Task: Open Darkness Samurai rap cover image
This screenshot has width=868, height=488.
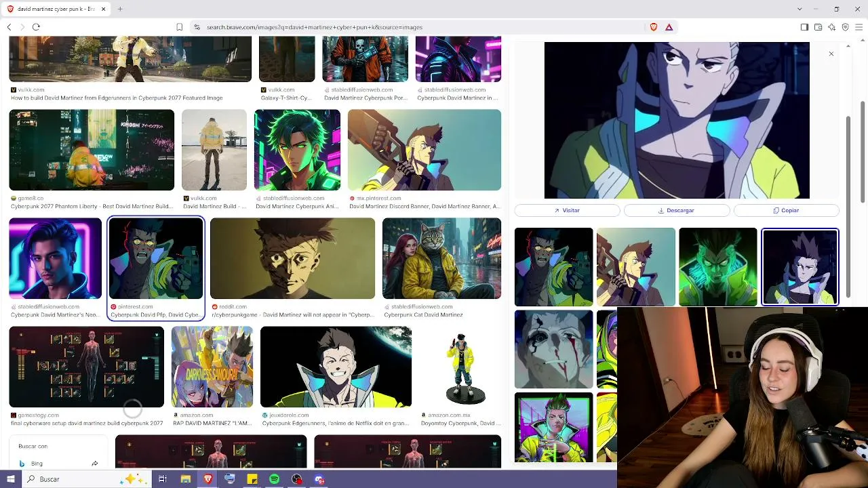Action: click(x=212, y=367)
